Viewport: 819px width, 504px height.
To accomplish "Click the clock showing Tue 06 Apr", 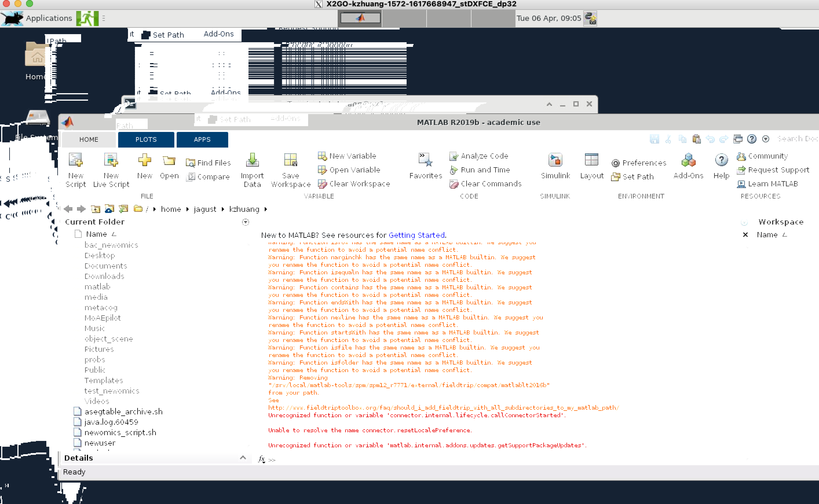I will coord(549,18).
